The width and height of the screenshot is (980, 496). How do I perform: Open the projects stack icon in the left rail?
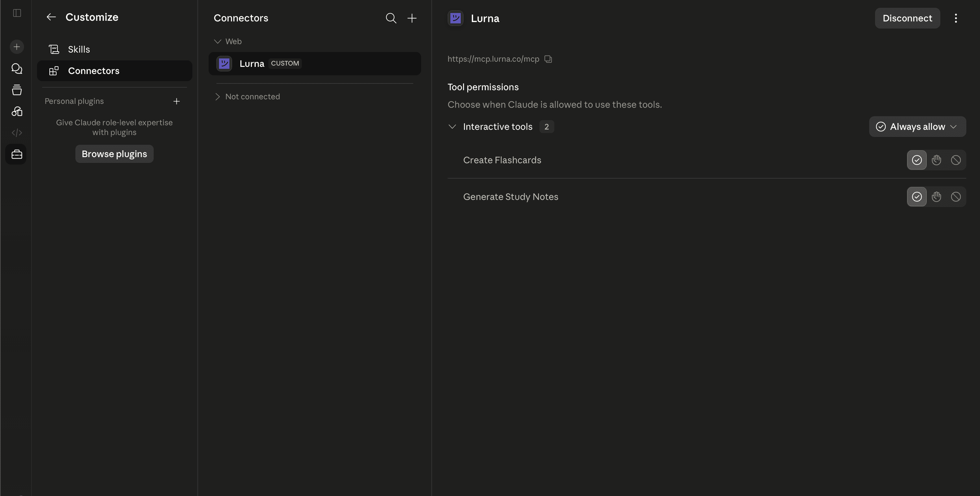pos(17,90)
